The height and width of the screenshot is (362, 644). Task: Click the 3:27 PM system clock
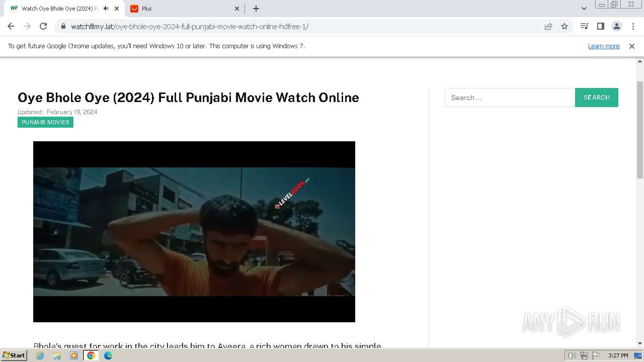(x=618, y=355)
